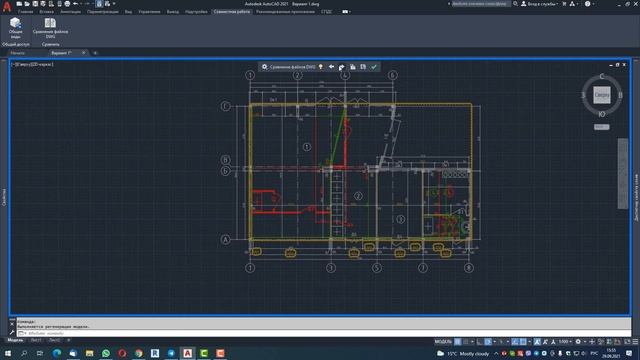
Task: Click the Сравнение файлов DWG ribbon button
Action: tap(50, 28)
